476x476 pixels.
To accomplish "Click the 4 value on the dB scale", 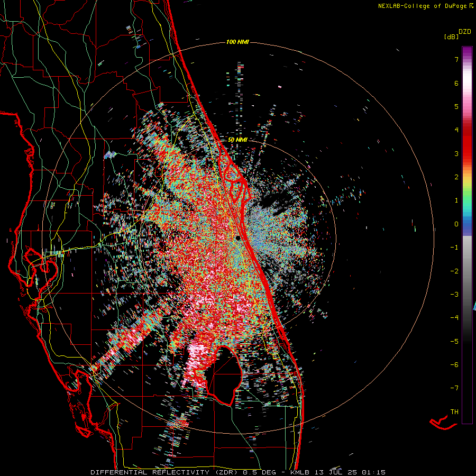I will (x=456, y=130).
